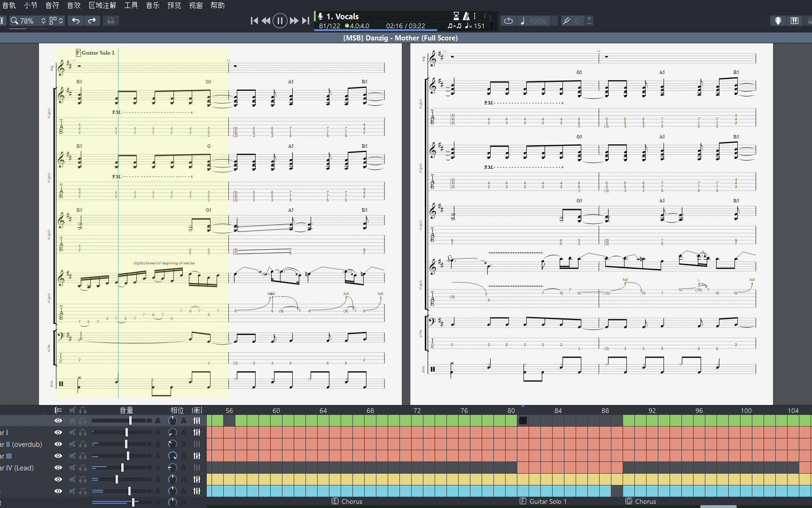
Task: Toggle multitrack view icon in track header
Action: coord(58,410)
